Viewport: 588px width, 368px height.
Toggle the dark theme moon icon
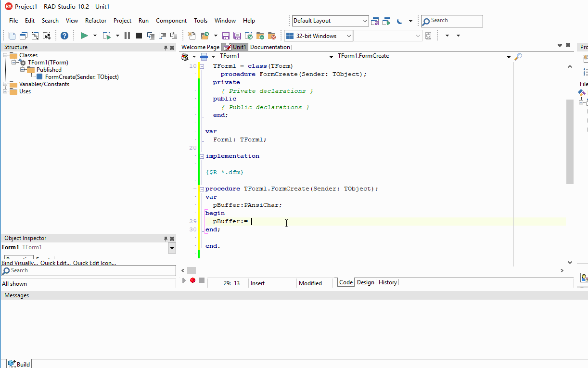click(x=399, y=21)
